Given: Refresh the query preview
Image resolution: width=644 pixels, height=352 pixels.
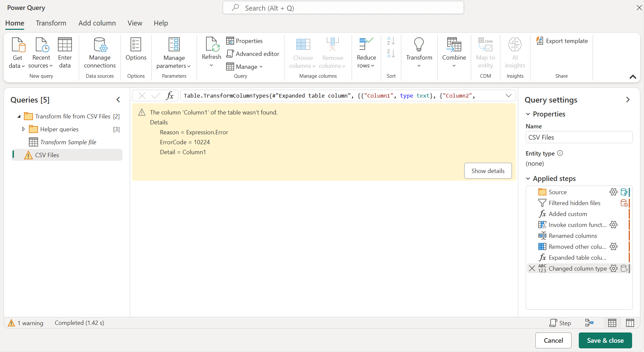Looking at the screenshot, I should point(212,52).
